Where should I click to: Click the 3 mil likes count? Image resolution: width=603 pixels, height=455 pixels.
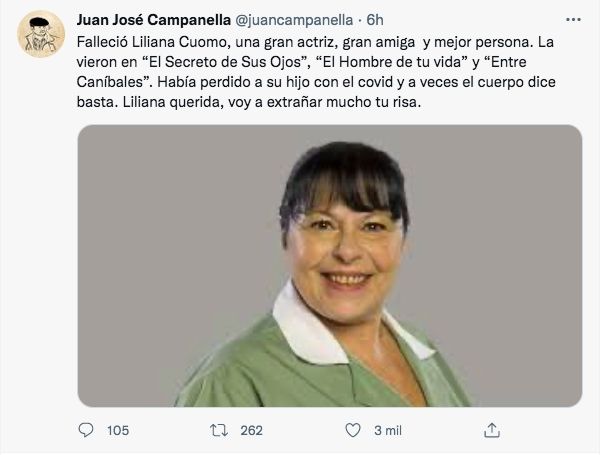click(388, 430)
